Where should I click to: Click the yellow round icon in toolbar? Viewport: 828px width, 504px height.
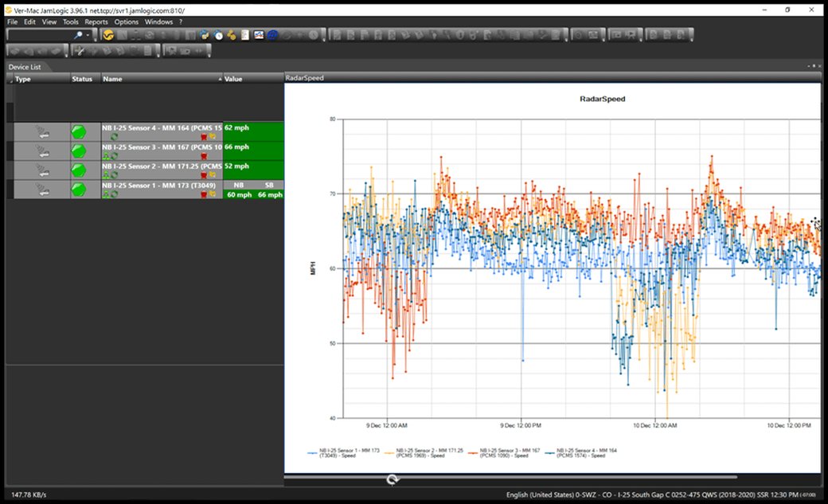click(108, 35)
